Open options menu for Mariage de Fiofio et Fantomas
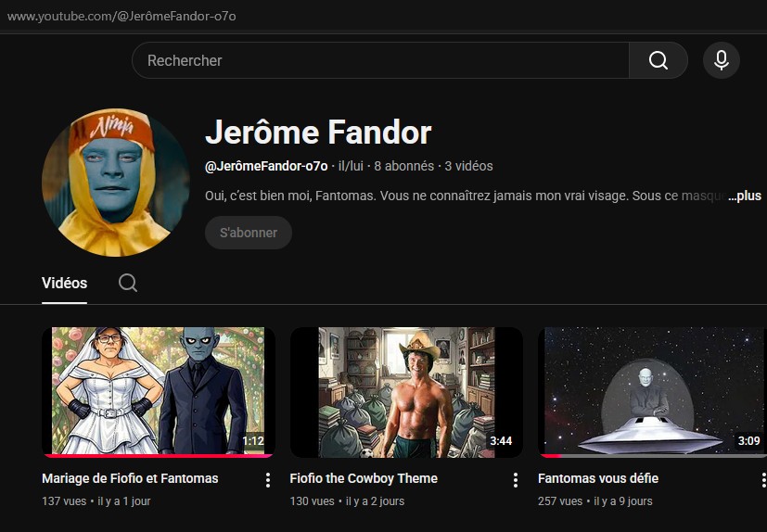Image resolution: width=767 pixels, height=532 pixels. pos(268,479)
